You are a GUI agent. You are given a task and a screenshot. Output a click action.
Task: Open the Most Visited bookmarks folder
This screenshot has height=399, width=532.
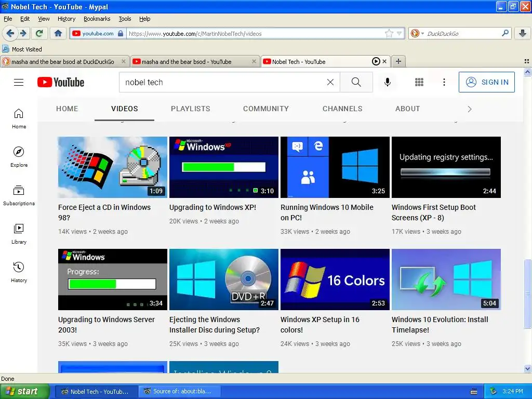click(22, 49)
